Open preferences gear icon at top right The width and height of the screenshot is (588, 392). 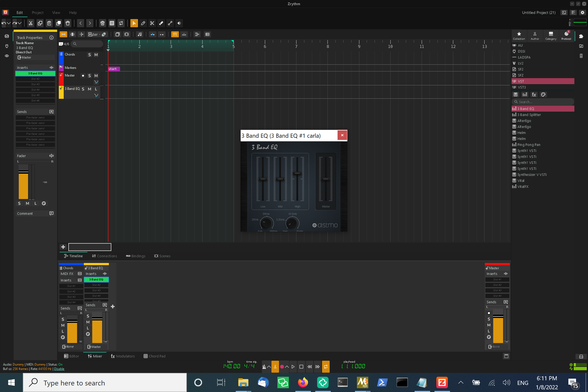click(583, 13)
